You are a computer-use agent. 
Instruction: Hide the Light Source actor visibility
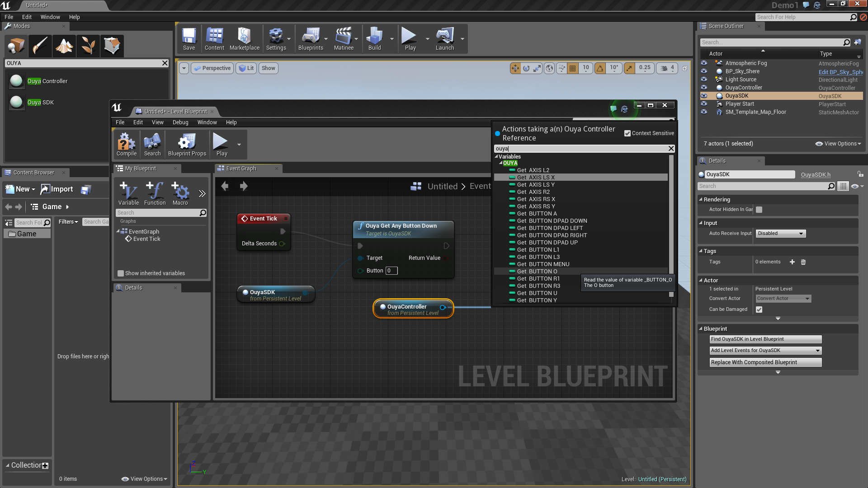click(x=704, y=80)
